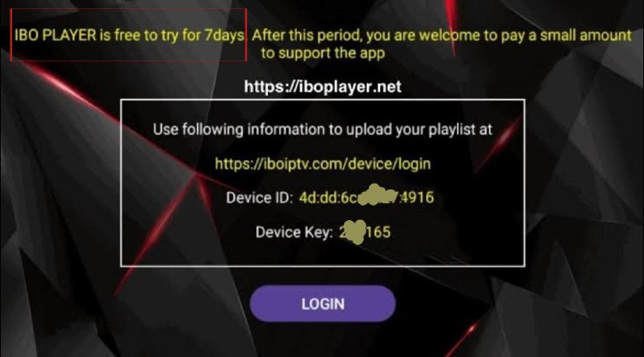The height and width of the screenshot is (357, 644).
Task: Click the blurred part of the Device ID
Action: [378, 196]
